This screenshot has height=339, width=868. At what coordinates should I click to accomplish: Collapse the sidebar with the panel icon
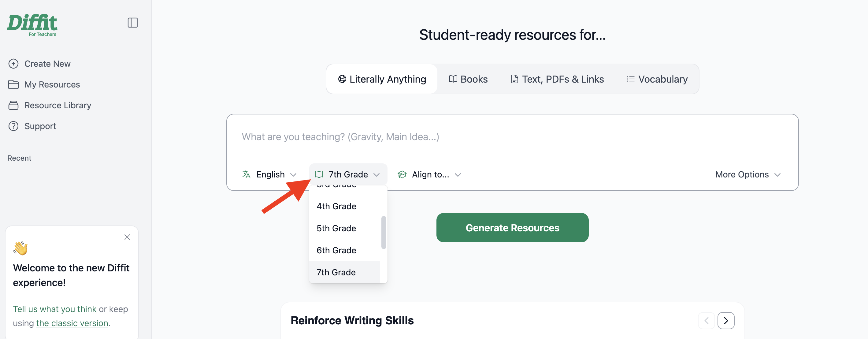click(133, 23)
